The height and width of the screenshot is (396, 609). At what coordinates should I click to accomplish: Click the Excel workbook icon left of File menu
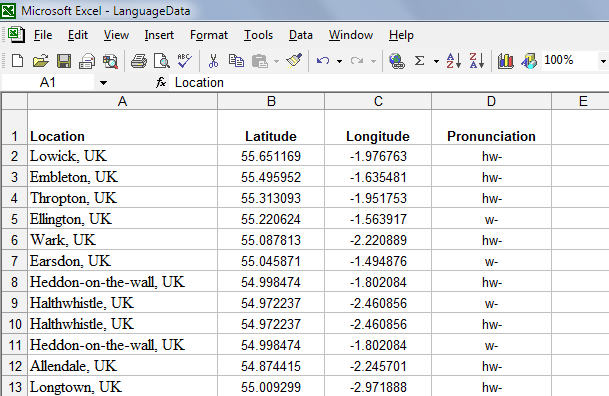tap(16, 35)
